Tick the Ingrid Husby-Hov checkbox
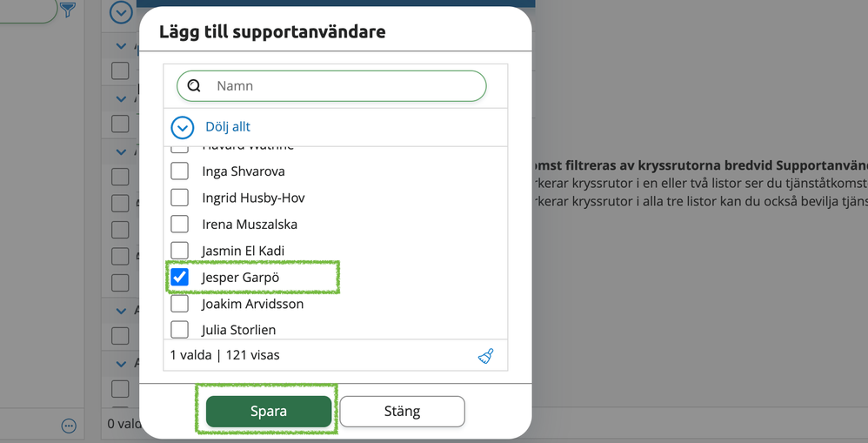The image size is (868, 443). click(179, 198)
